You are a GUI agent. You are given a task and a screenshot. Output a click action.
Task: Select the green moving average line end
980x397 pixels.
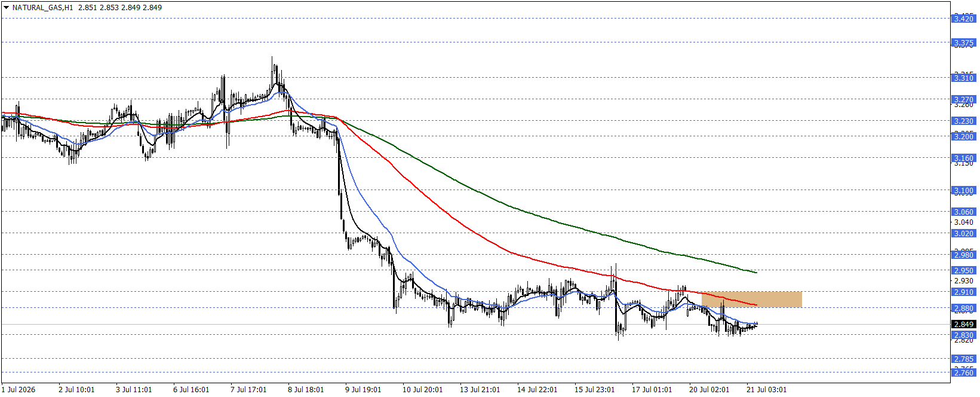click(755, 272)
